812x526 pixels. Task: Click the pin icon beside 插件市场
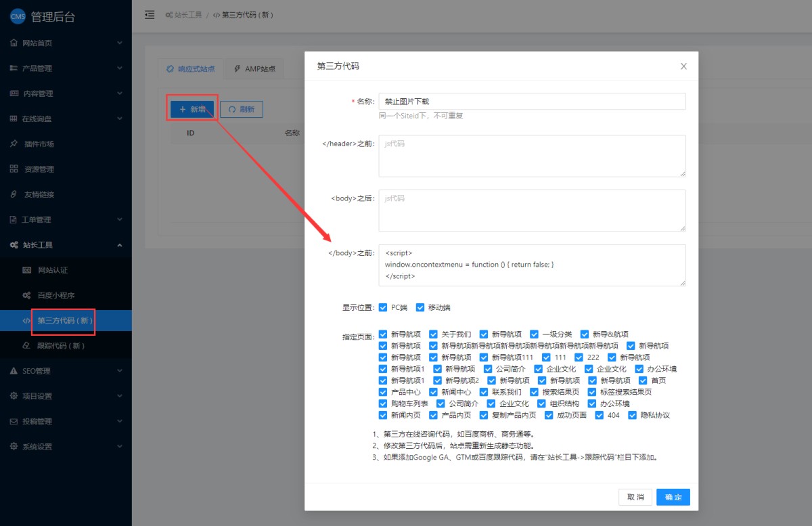click(x=14, y=144)
